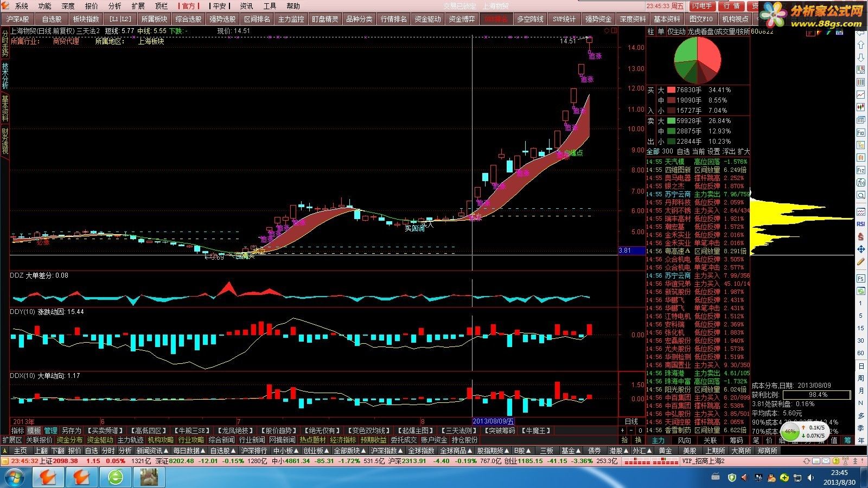Screen dimensions: 868x488
Task: Click the pencil drawing tool icon
Action: click(x=860, y=261)
